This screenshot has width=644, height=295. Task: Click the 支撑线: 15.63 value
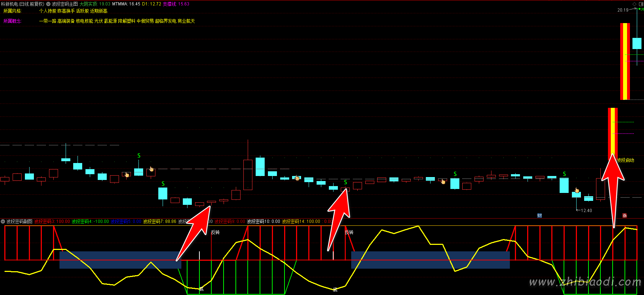click(176, 4)
